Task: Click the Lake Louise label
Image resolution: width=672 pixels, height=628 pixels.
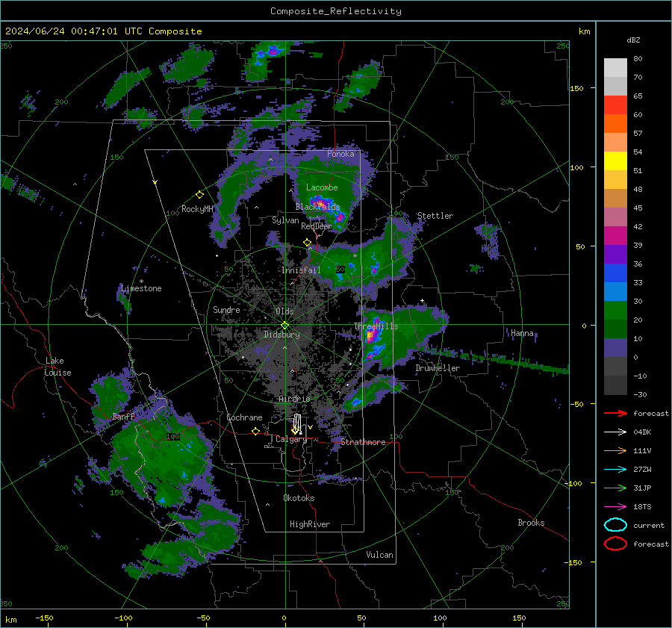Action: click(58, 367)
